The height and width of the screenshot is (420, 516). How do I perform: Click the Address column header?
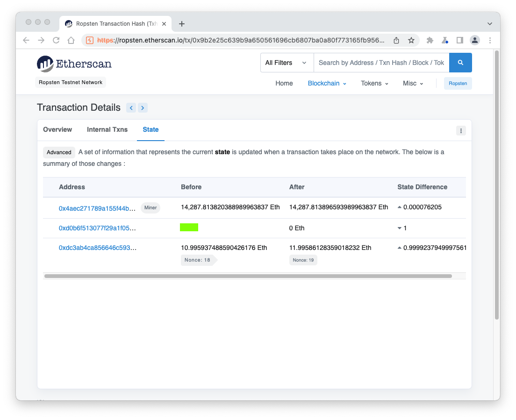[72, 187]
